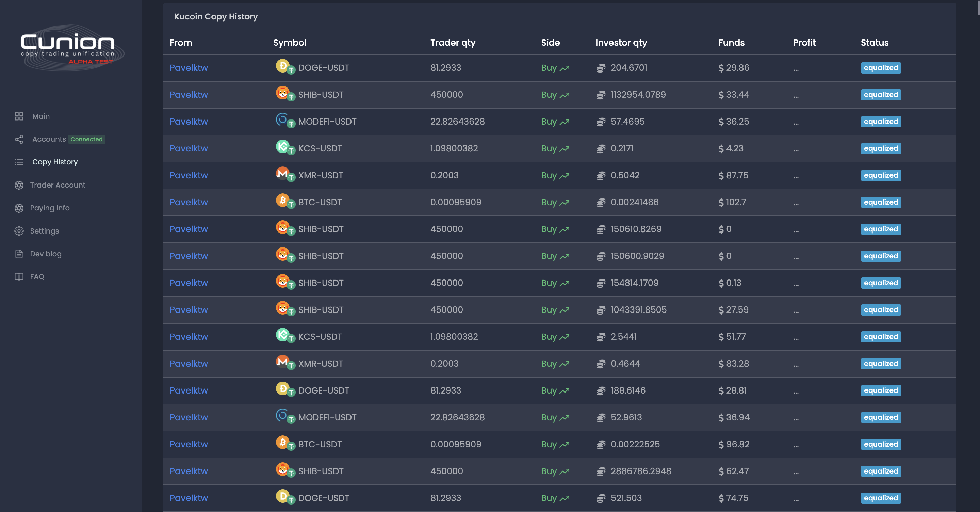Screen dimensions: 980x512
Task: Click coins stack icon beside 2886786.2948
Action: (x=601, y=471)
